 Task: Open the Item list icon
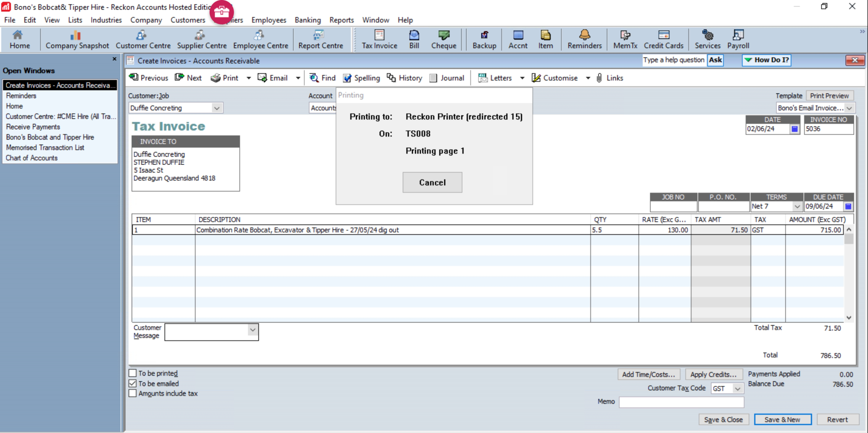pos(546,40)
